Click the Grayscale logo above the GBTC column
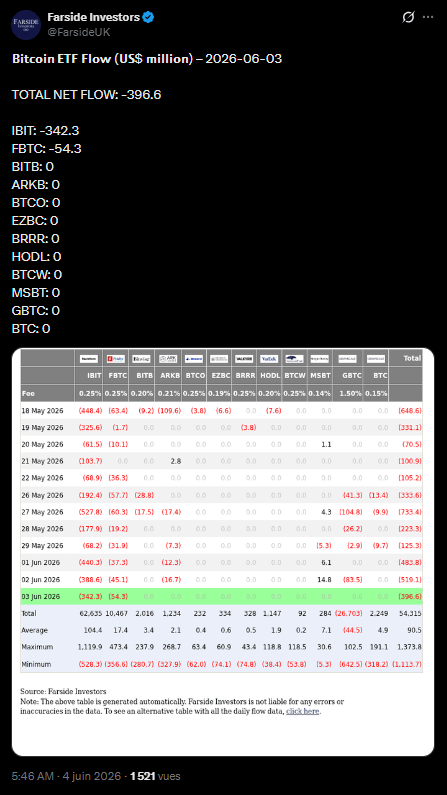Image resolution: width=447 pixels, height=795 pixels. coord(348,358)
